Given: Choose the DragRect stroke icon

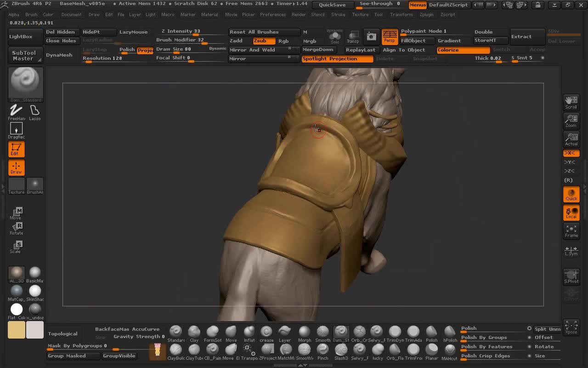Looking at the screenshot, I should click(16, 131).
